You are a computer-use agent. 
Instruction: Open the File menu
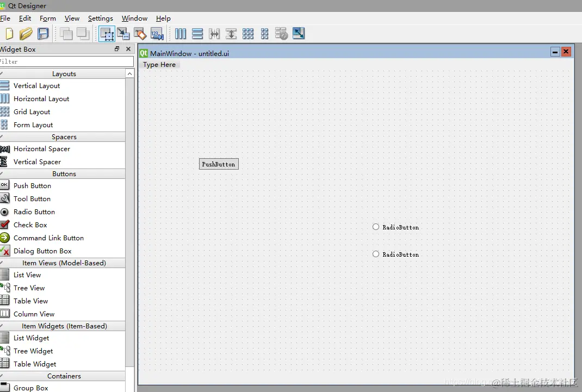pyautogui.click(x=5, y=18)
